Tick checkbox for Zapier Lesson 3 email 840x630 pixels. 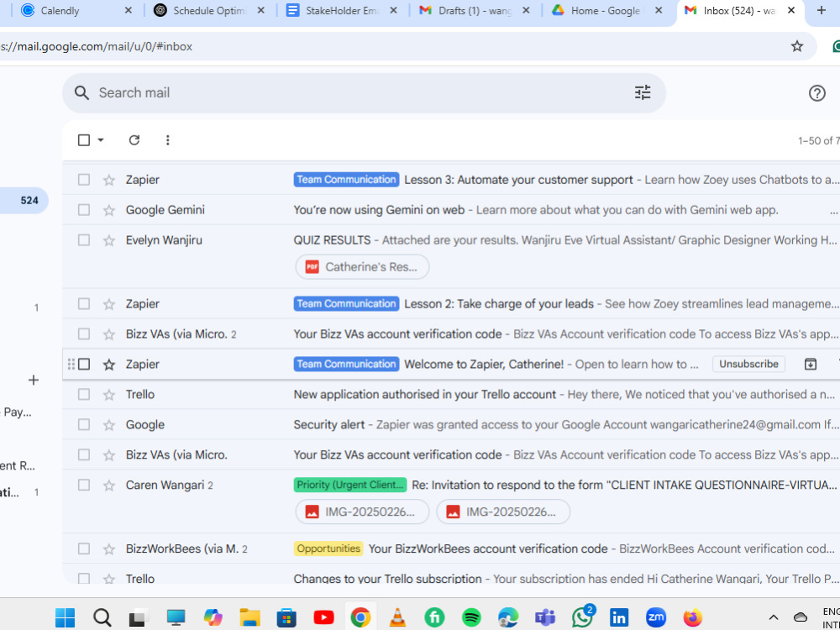click(83, 180)
